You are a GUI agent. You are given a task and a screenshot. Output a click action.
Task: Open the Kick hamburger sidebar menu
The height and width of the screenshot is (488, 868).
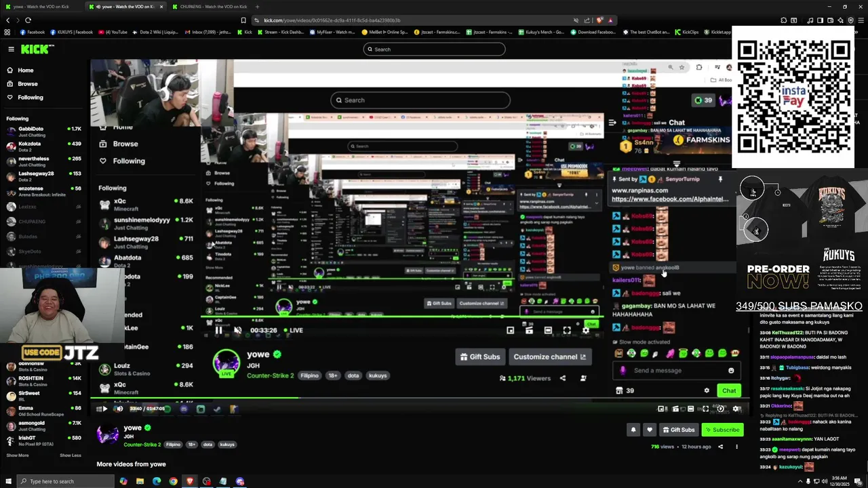11,49
